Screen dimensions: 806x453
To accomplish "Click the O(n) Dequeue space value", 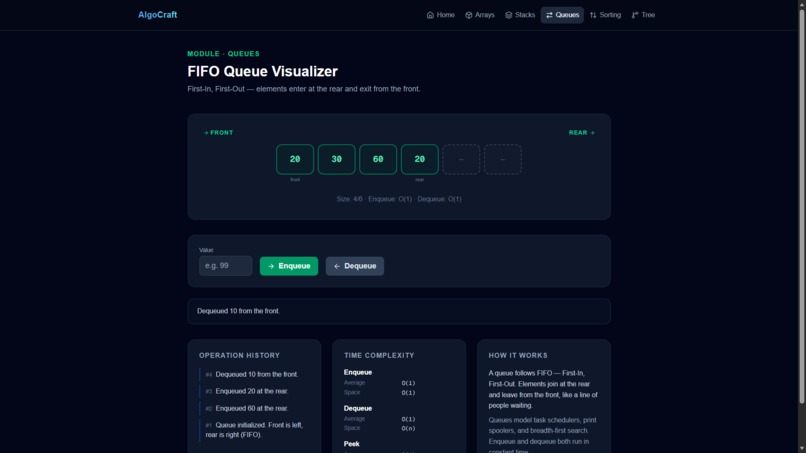I will [408, 428].
